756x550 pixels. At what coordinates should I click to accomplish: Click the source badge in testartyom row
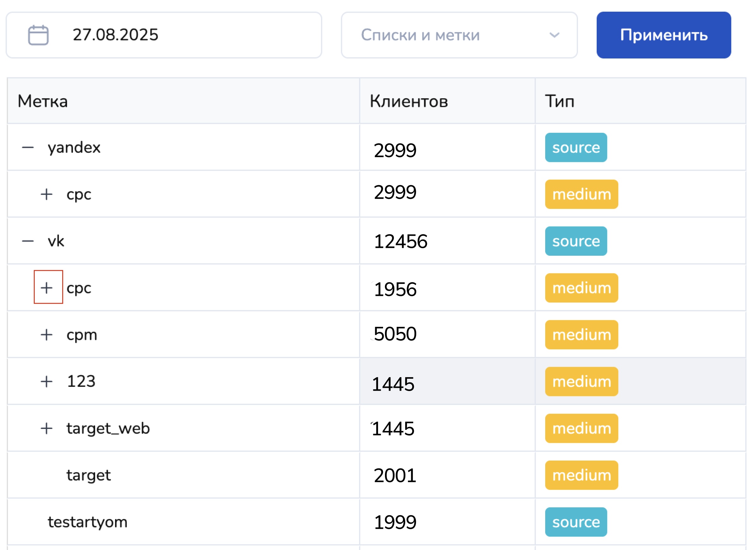point(576,522)
